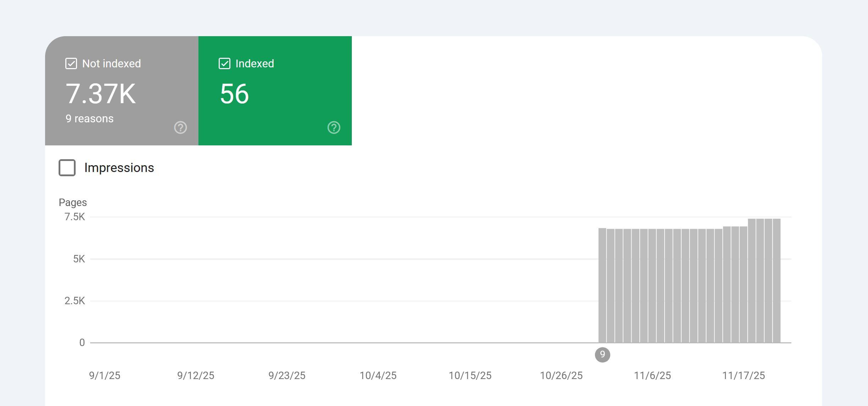Open help icon on green Indexed card
Image resolution: width=868 pixels, height=406 pixels.
(334, 128)
